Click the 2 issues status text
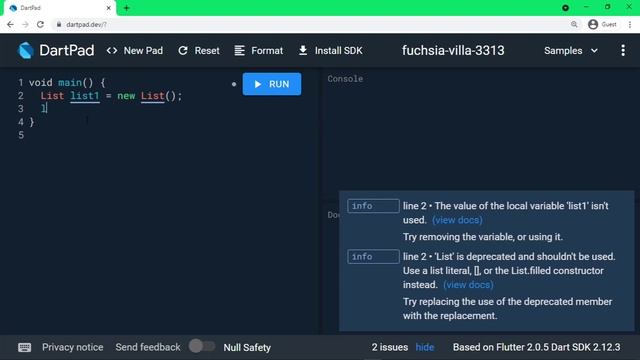This screenshot has height=360, width=640. (389, 347)
